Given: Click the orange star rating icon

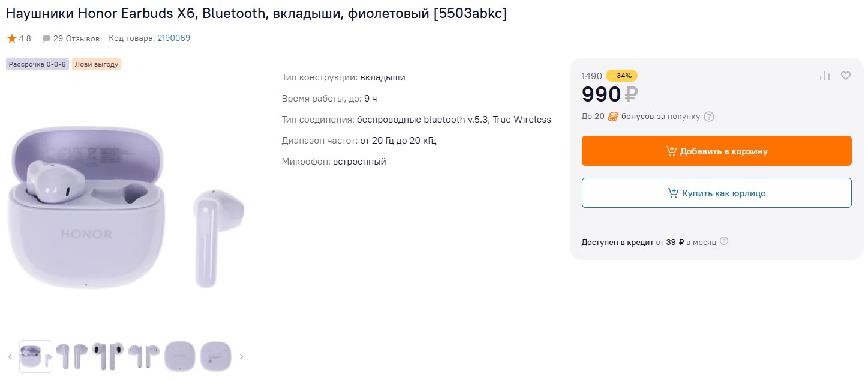Looking at the screenshot, I should pyautogui.click(x=12, y=38).
